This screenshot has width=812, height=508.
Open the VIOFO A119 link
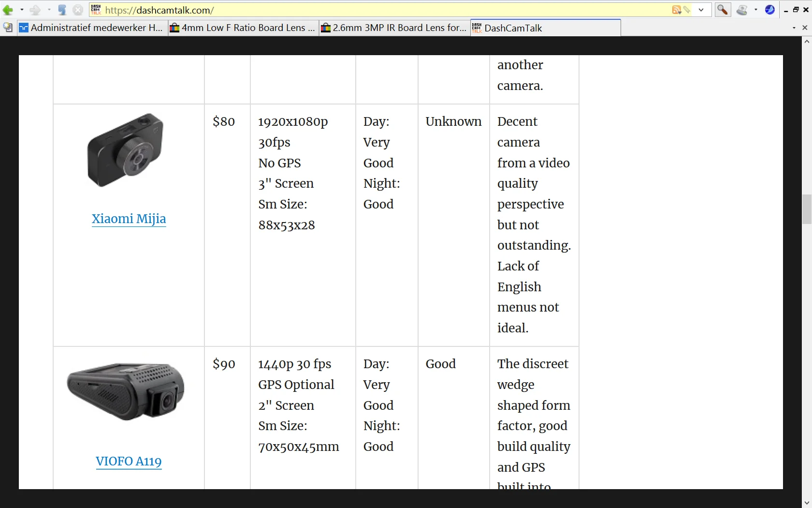coord(129,461)
